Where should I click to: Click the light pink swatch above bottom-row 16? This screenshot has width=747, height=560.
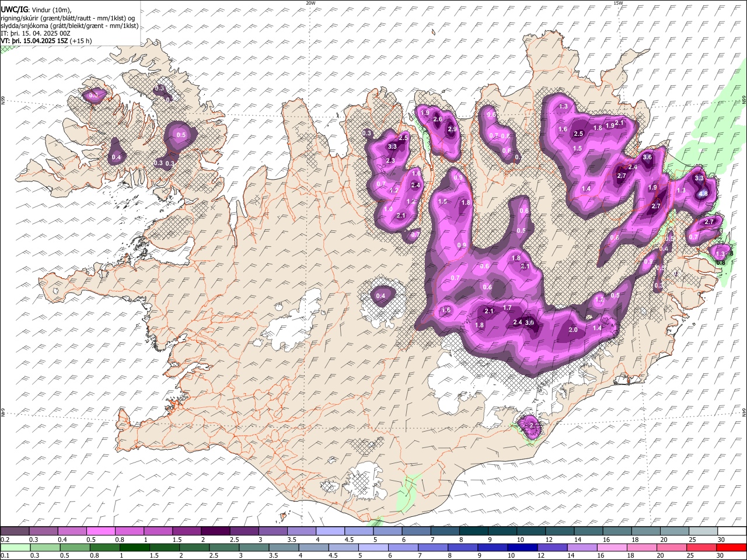612,548
